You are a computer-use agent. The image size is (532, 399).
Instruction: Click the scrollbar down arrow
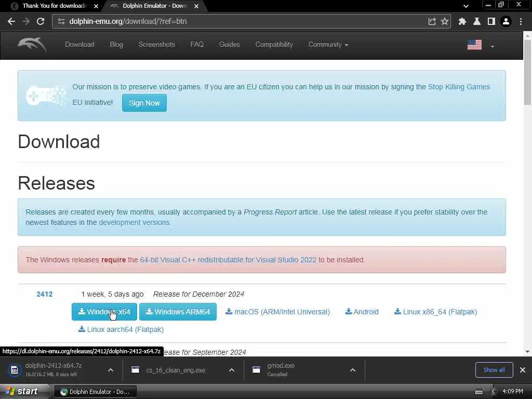pyautogui.click(x=528, y=352)
